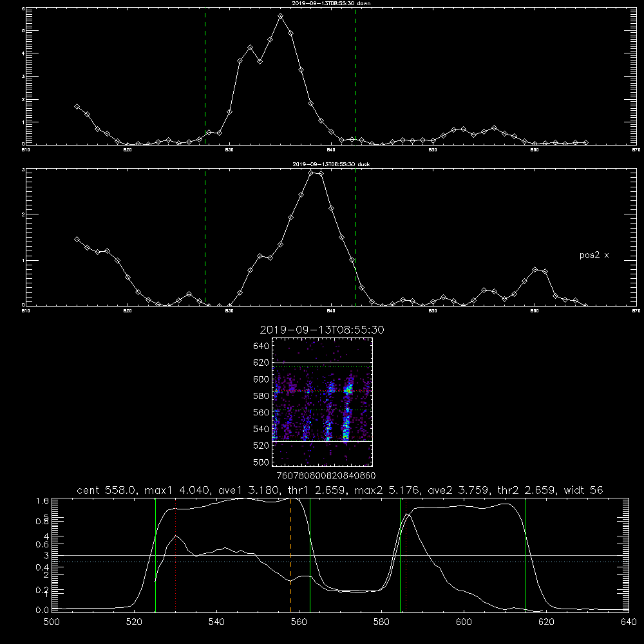
Task: Click the "640" x-axis label of bottom plot
Action: pyautogui.click(x=629, y=622)
